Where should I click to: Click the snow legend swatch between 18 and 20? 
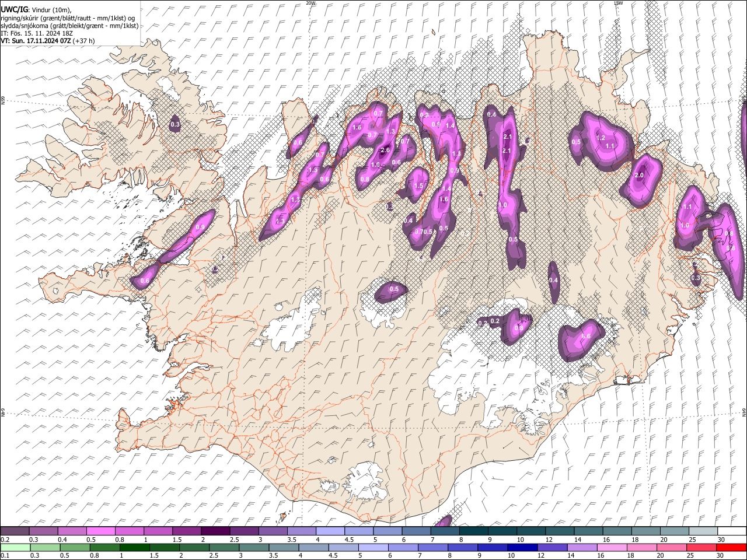tap(646, 531)
